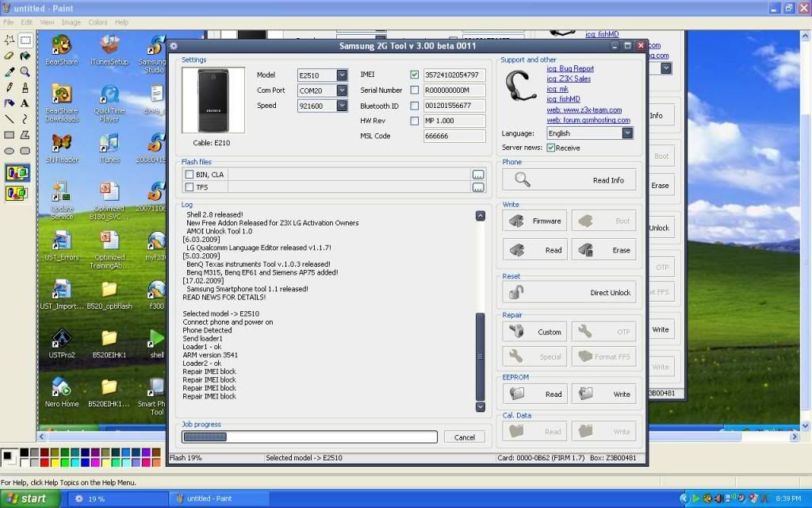Select the Free-Form Select tool in Paint

[x=10, y=40]
